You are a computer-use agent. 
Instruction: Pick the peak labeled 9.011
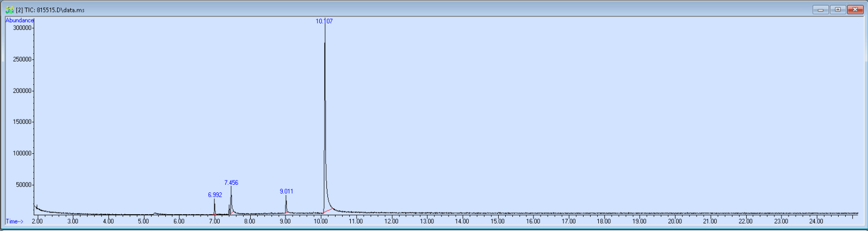coord(286,191)
